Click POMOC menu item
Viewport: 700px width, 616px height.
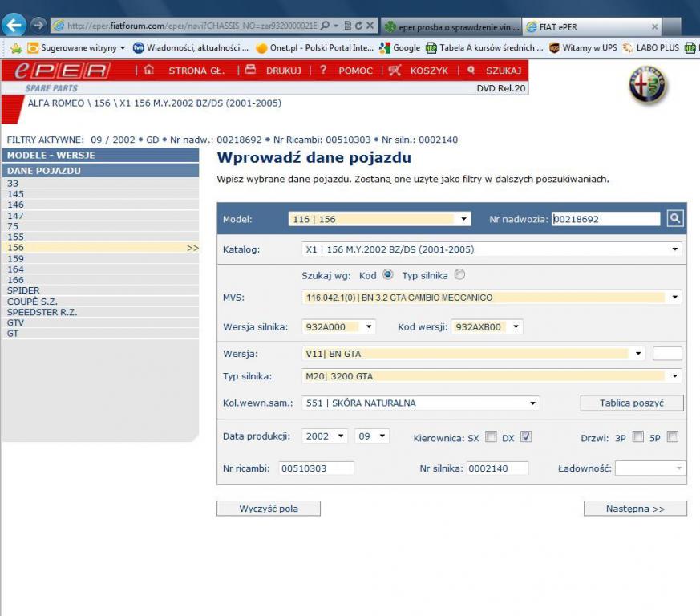point(355,71)
